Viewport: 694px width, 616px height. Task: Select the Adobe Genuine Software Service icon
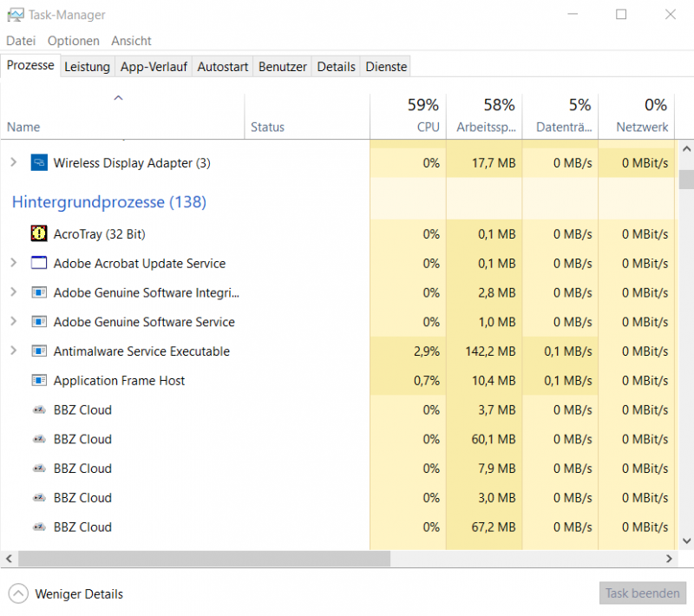38,322
